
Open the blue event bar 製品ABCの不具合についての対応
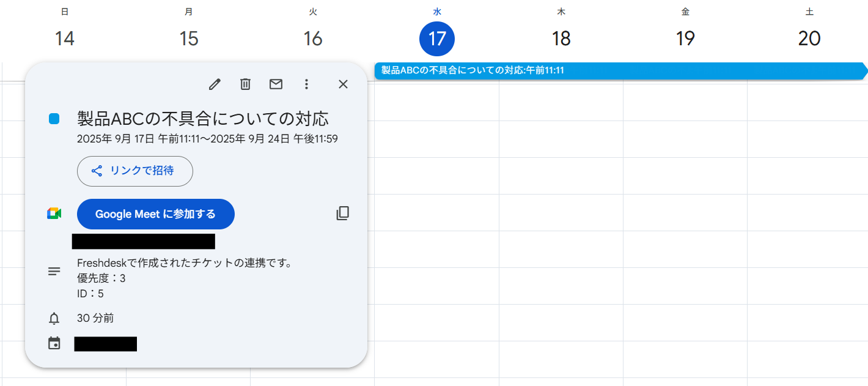621,70
